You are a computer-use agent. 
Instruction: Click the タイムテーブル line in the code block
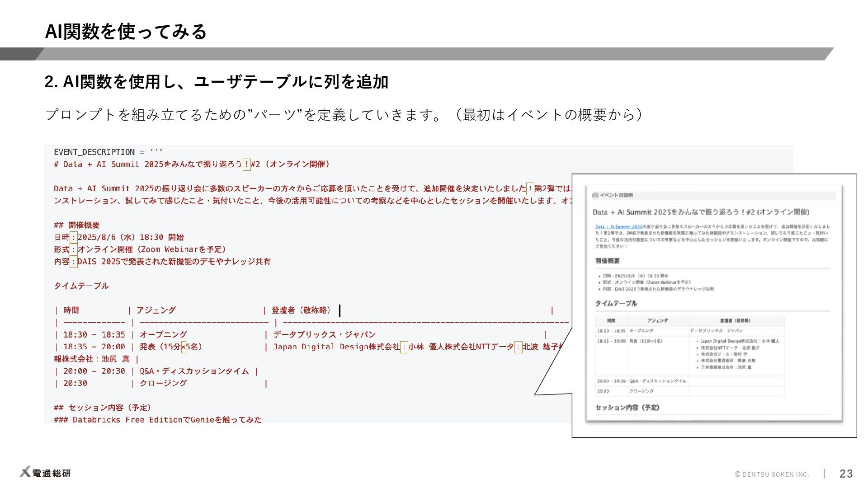[x=81, y=286]
